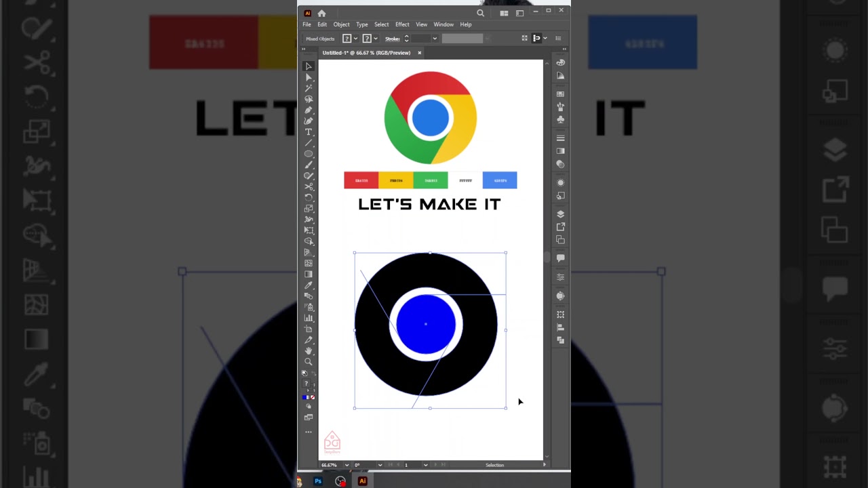Open the Window menu
The width and height of the screenshot is (868, 488).
click(x=443, y=24)
